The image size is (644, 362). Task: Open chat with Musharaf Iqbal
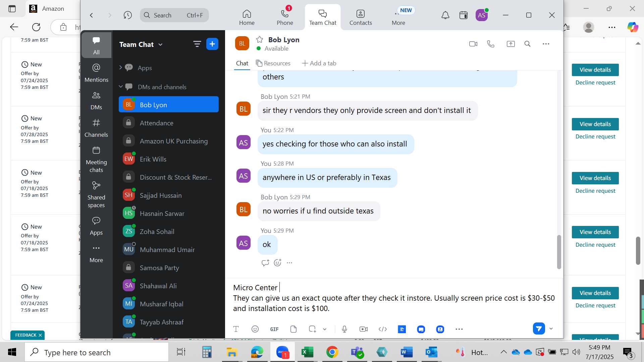click(169, 304)
